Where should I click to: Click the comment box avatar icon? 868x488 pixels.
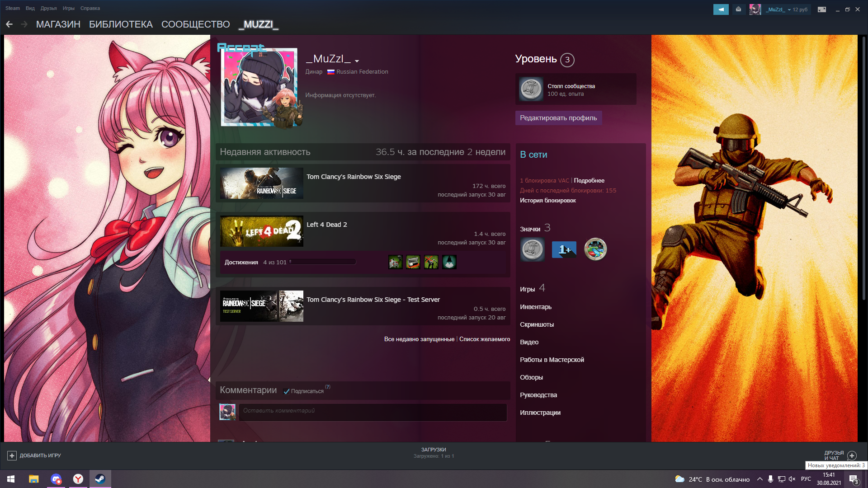click(227, 412)
